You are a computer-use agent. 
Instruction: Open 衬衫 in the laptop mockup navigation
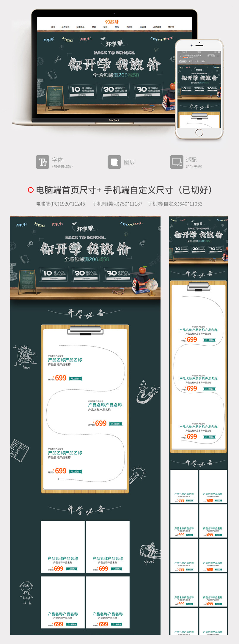[117, 27]
